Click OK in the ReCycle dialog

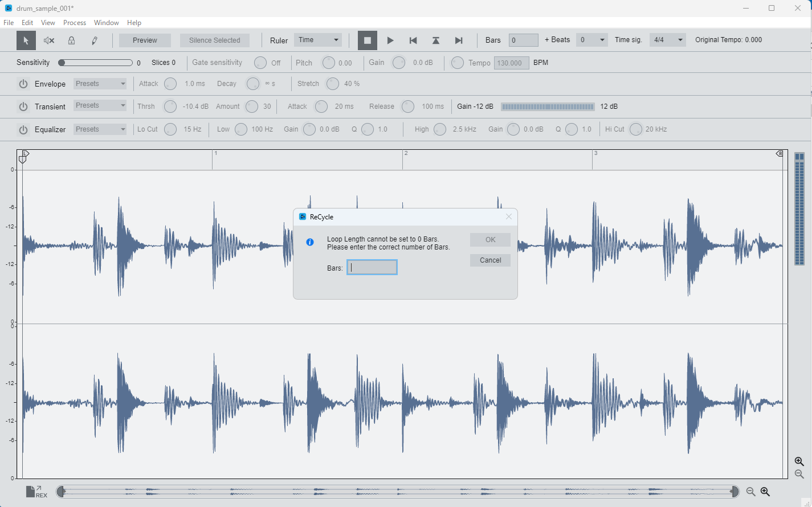point(491,240)
